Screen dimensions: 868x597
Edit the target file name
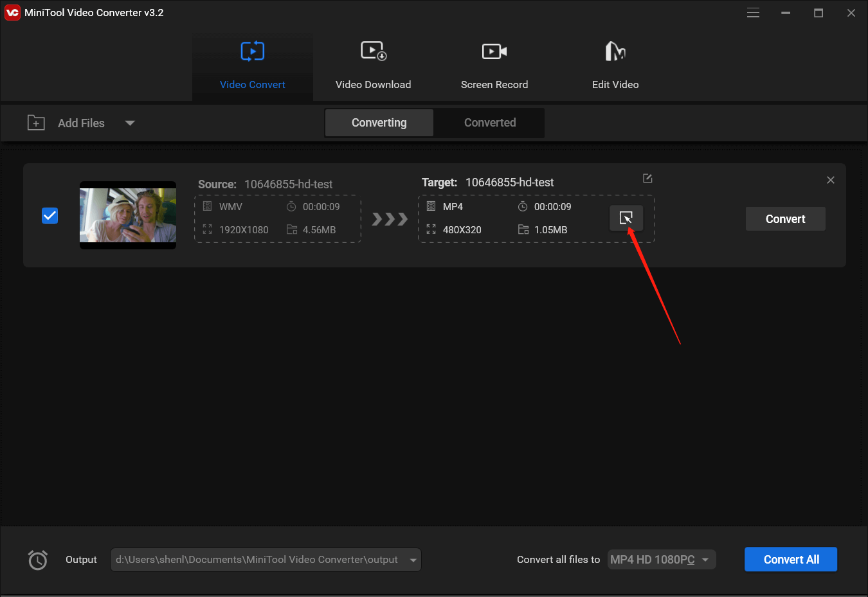(x=647, y=178)
